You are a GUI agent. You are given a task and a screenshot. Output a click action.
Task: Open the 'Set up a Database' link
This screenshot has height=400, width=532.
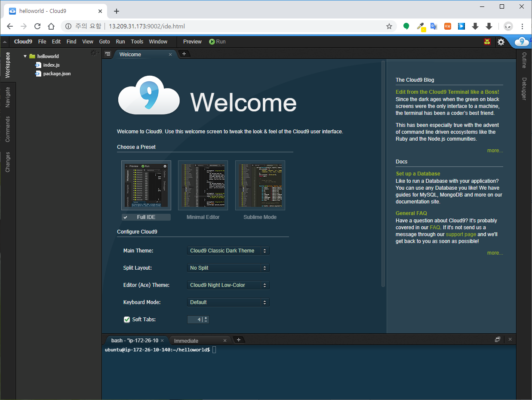click(418, 174)
